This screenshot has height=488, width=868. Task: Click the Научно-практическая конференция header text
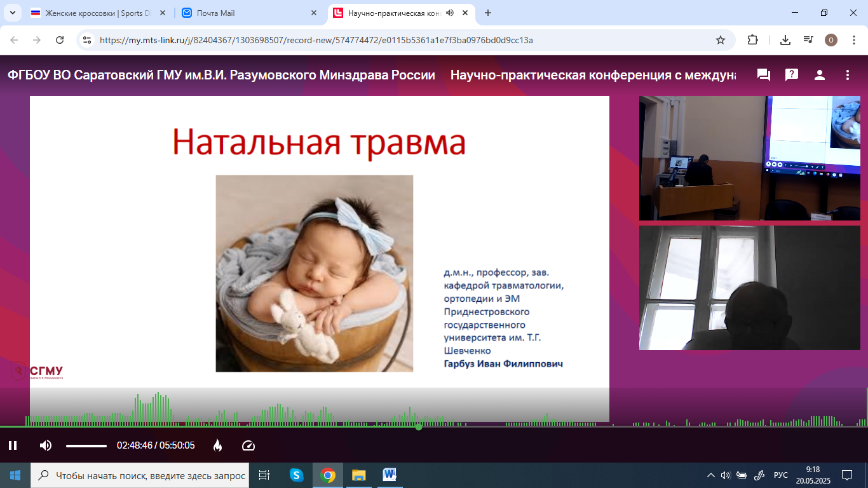593,75
